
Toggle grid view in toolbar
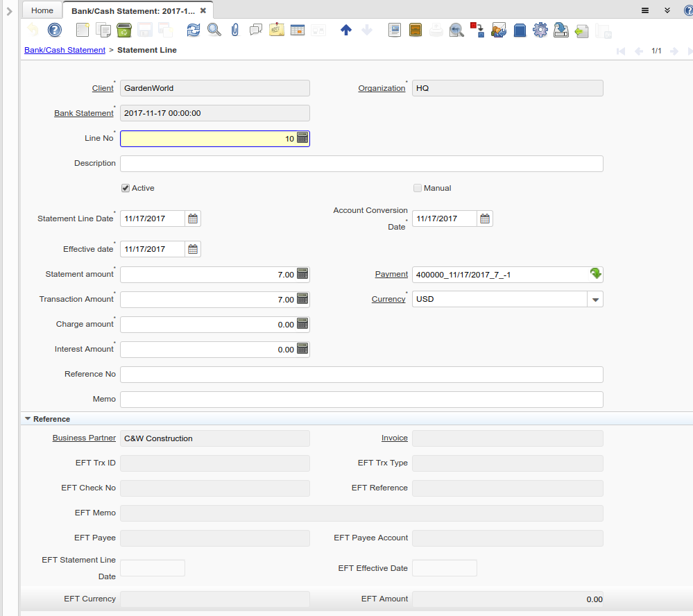pos(298,30)
